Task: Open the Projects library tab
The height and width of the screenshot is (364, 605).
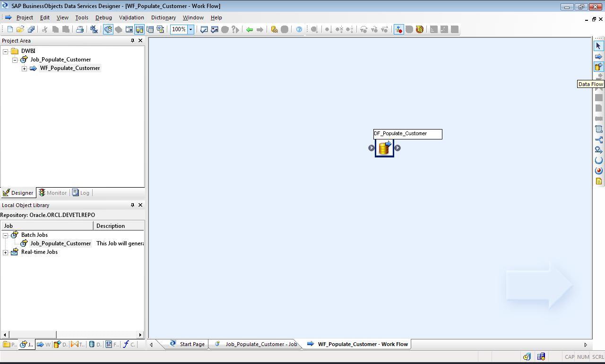Action: point(9,344)
